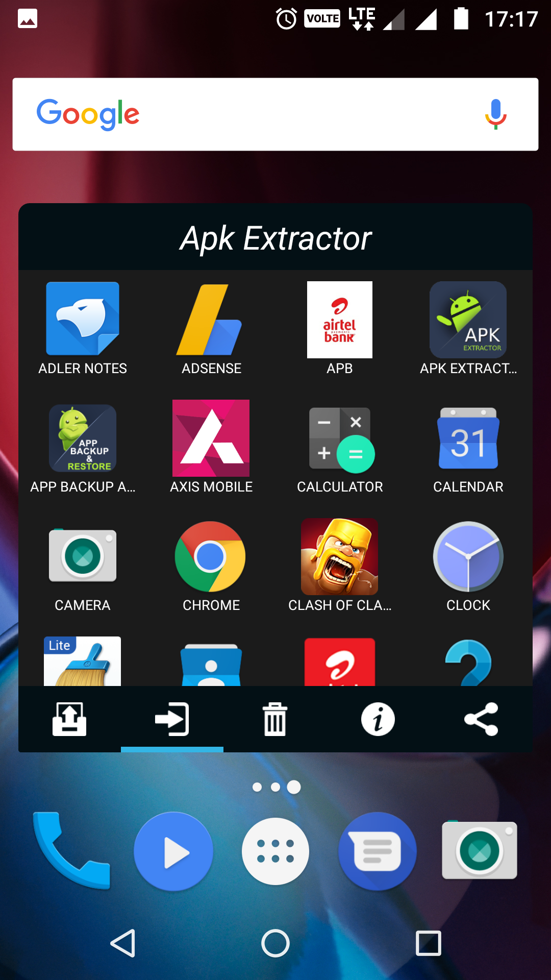Focus the Google search bar
Screen dimensions: 551x980
pyautogui.click(x=275, y=114)
